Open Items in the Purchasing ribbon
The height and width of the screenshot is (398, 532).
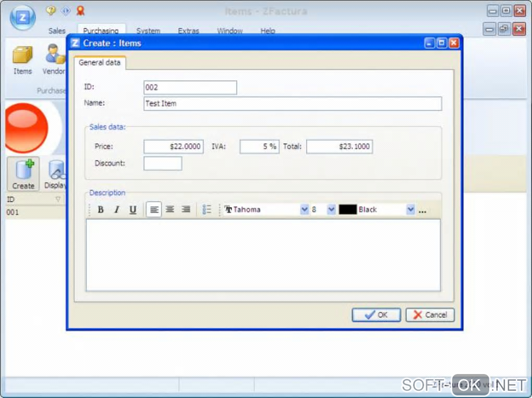[x=22, y=60]
